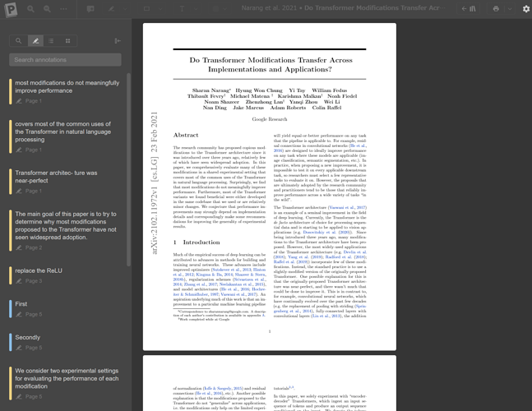Switch to the sidebar search tab
The image size is (532, 411).
(19, 41)
